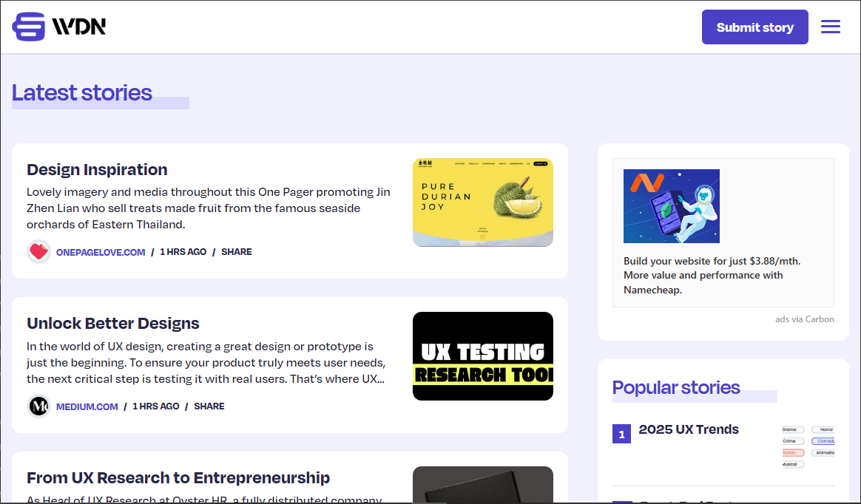Click the '1 HRS AGO' text on Medium story
Viewport: 861px width, 504px height.
pos(156,406)
